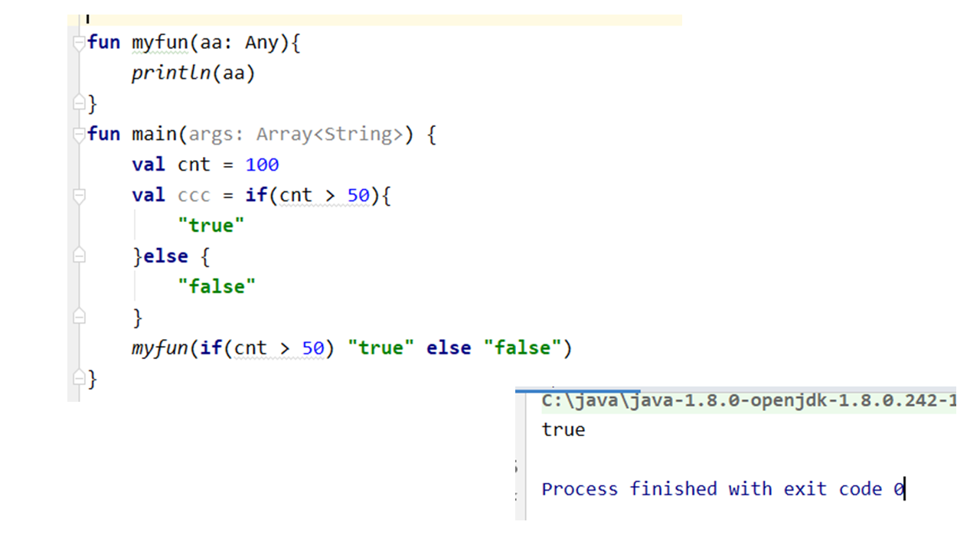Click fold marker beside '}else {' line

78,256
